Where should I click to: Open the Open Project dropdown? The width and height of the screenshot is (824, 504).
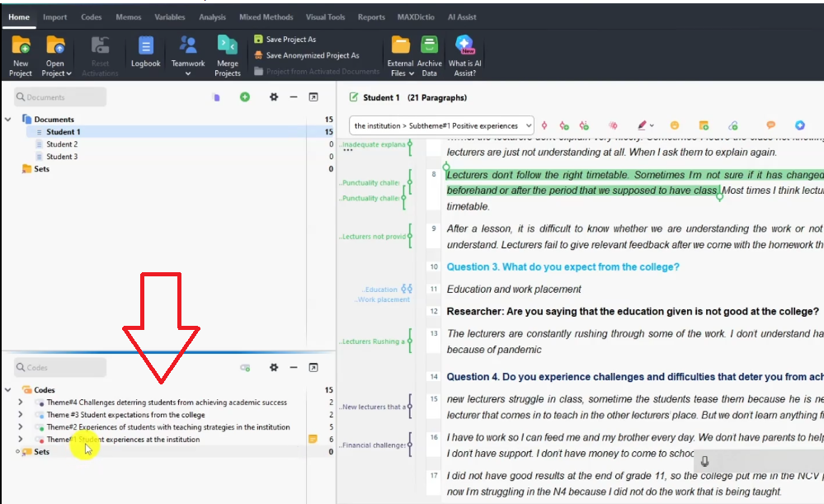coord(55,56)
